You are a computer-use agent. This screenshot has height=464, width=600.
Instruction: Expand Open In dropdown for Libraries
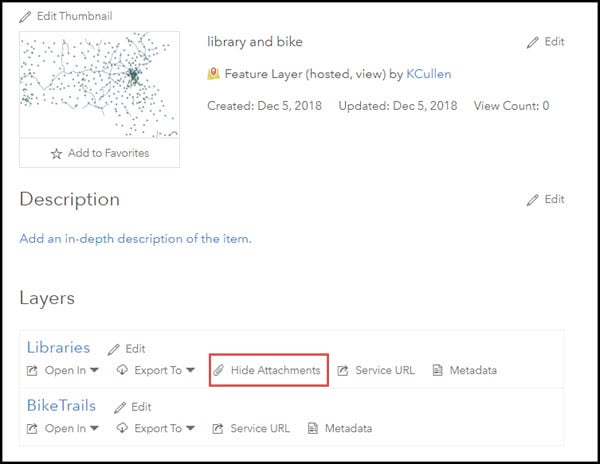[x=64, y=370]
